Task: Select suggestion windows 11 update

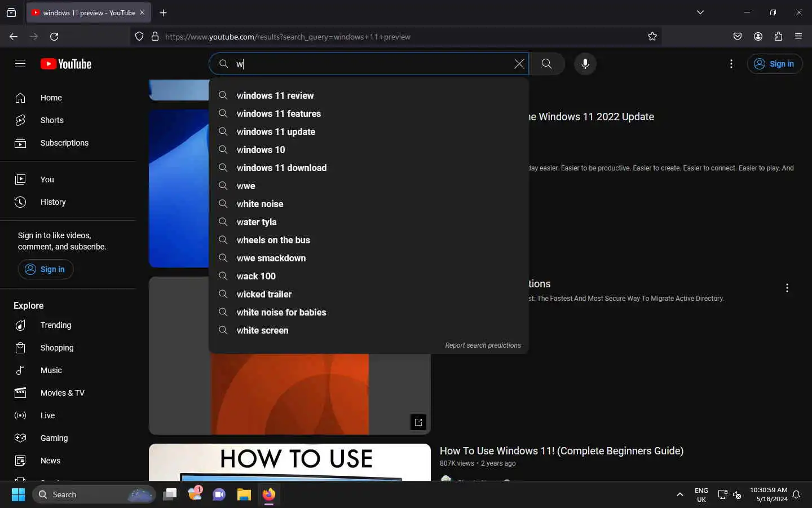Action: tap(369, 132)
